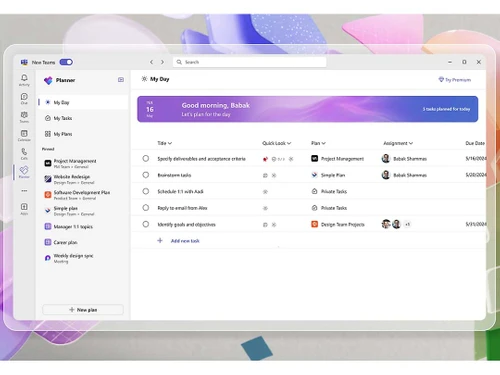Click in the Search field

coord(249,62)
